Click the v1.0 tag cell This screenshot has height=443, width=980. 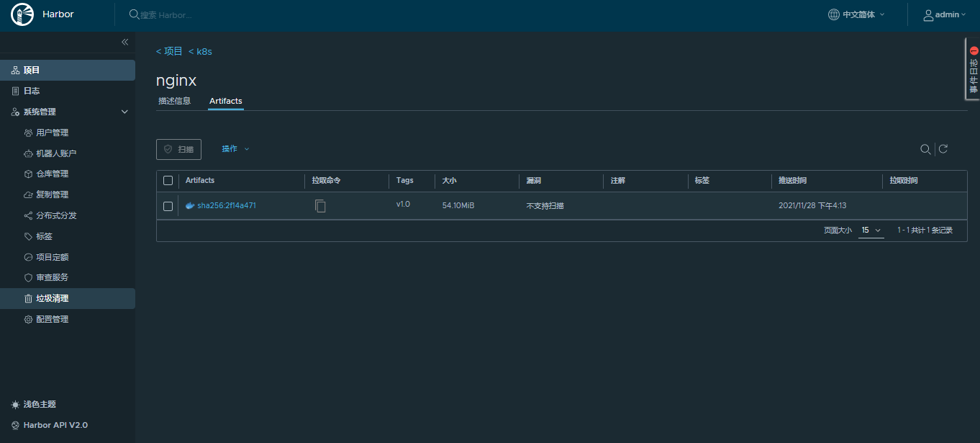coord(403,204)
